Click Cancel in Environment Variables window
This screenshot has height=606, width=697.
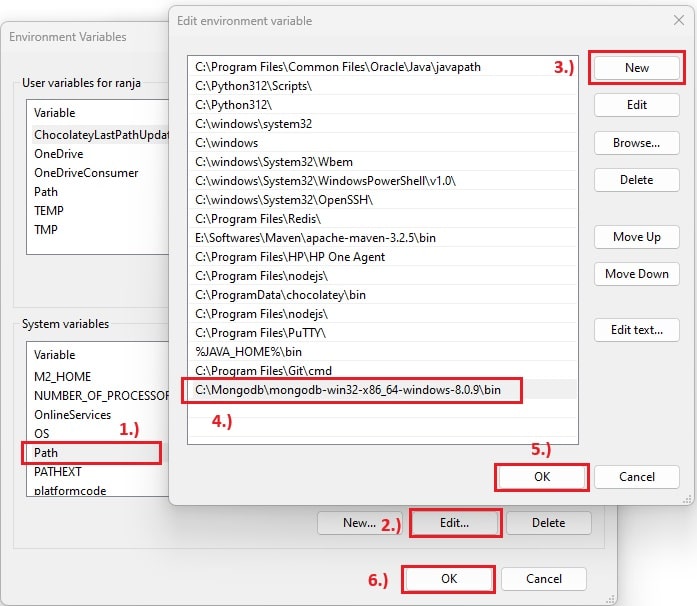coord(543,578)
